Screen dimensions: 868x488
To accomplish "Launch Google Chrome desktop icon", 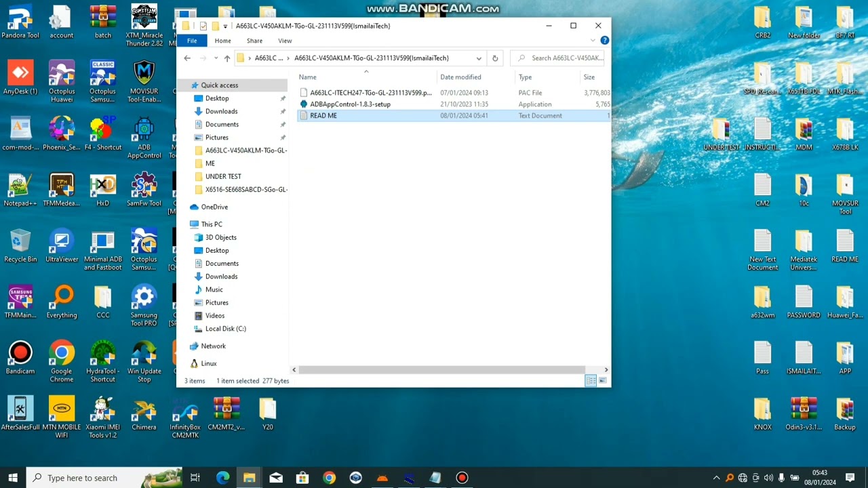I will coord(62,361).
